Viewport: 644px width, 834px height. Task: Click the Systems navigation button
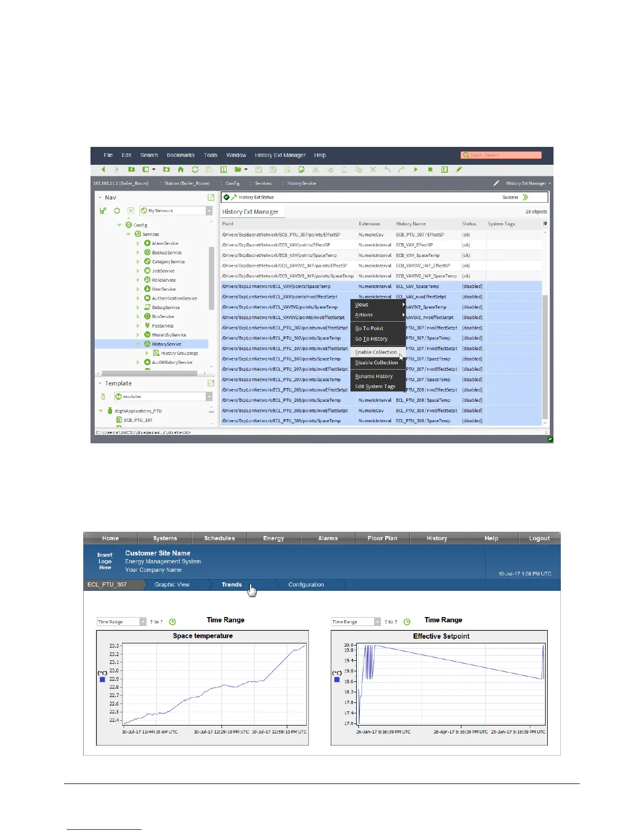(x=165, y=538)
